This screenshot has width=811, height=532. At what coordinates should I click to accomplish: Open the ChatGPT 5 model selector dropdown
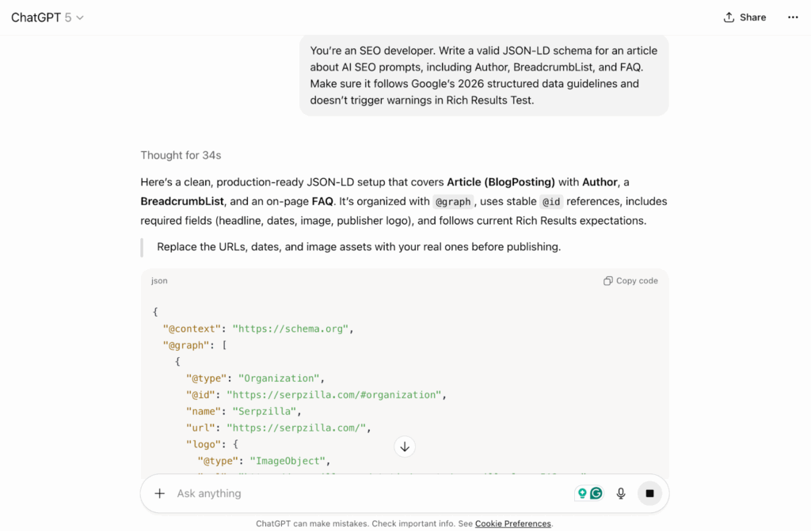[x=48, y=17]
